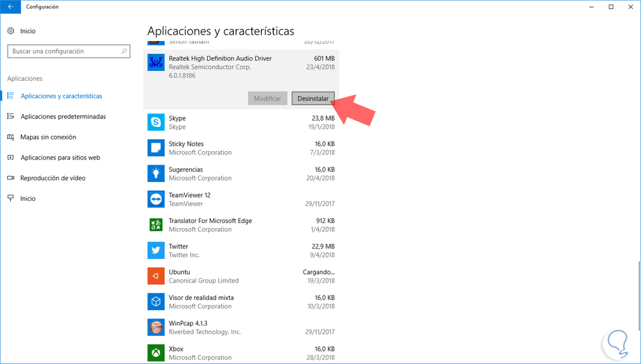
Task: Click the Sticky Notes app icon
Action: (x=156, y=148)
